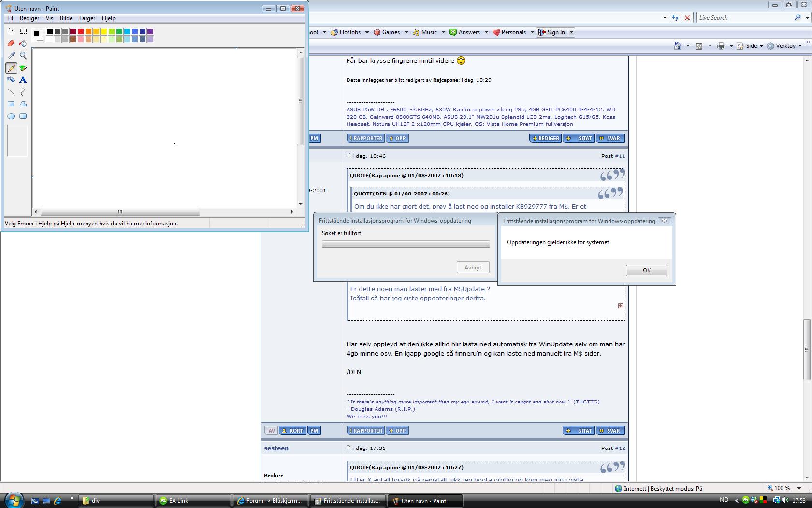Open the sesteen username link
The image size is (812, 508).
(276, 448)
